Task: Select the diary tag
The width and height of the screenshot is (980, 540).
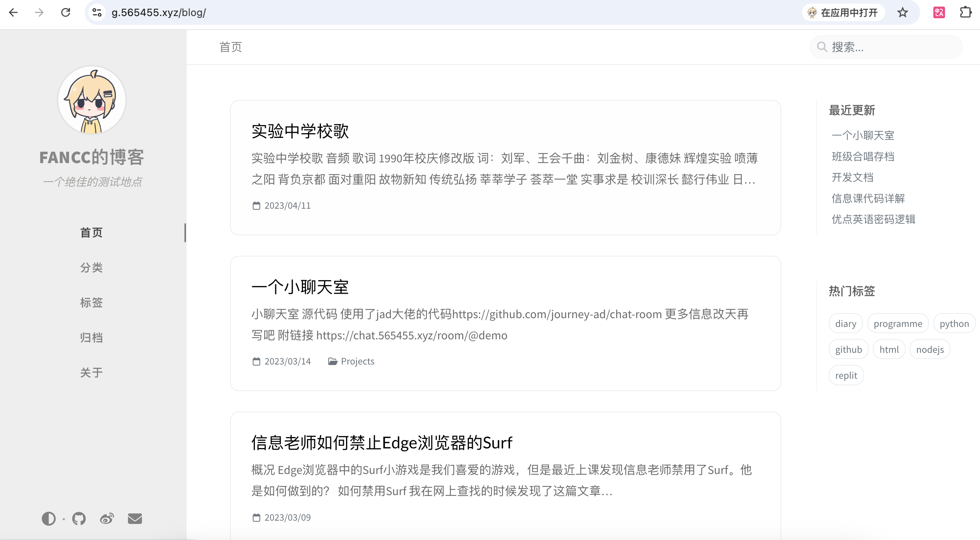Action: [846, 323]
